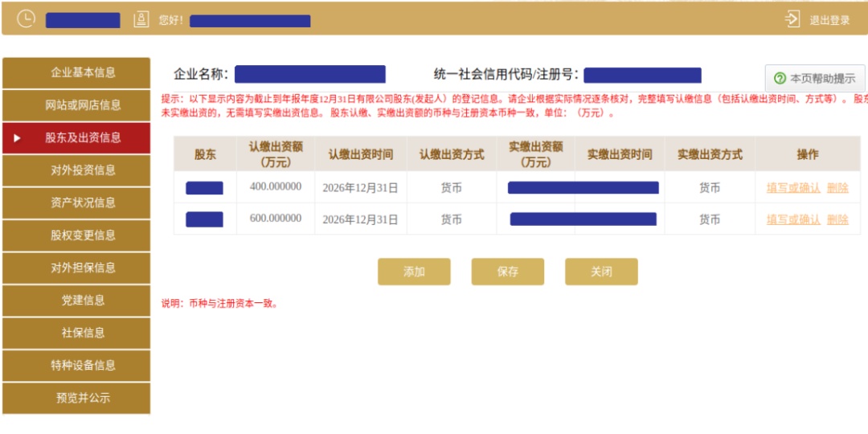868x434 pixels.
Task: Click the 认缴出资方式 column header
Action: pos(452,154)
